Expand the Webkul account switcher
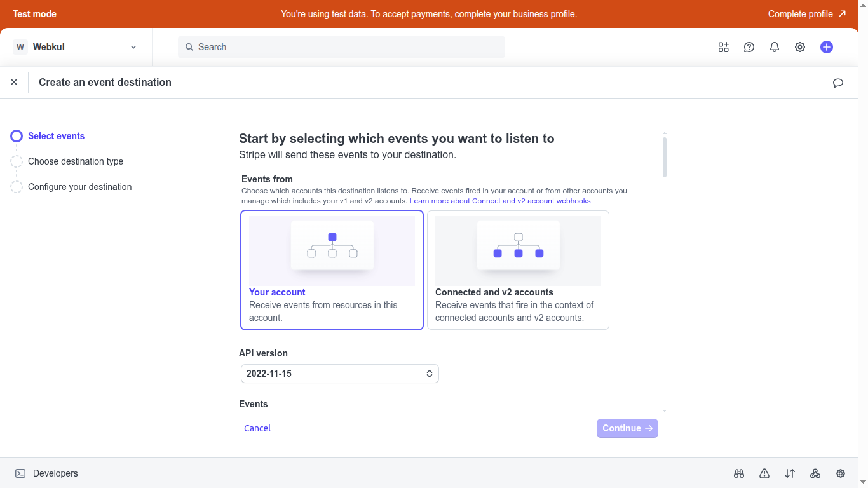This screenshot has height=488, width=868. point(76,46)
